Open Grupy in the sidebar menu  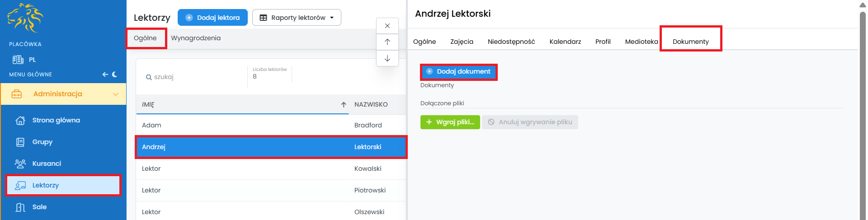pyautogui.click(x=42, y=142)
